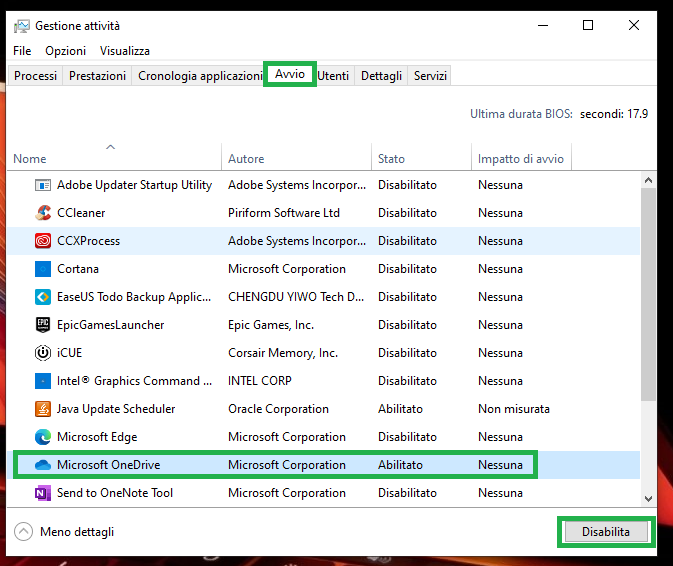Click Oracle Corporation author cell
The image size is (673, 566).
click(x=278, y=409)
